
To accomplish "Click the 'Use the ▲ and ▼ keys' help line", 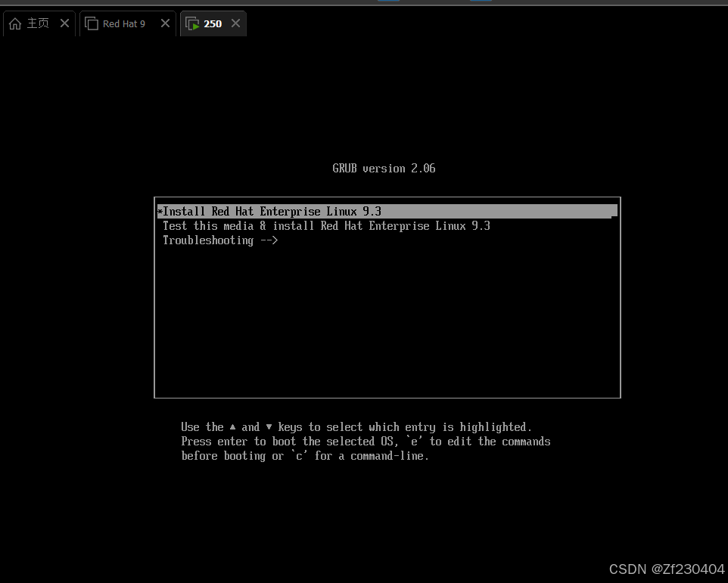I will [356, 426].
